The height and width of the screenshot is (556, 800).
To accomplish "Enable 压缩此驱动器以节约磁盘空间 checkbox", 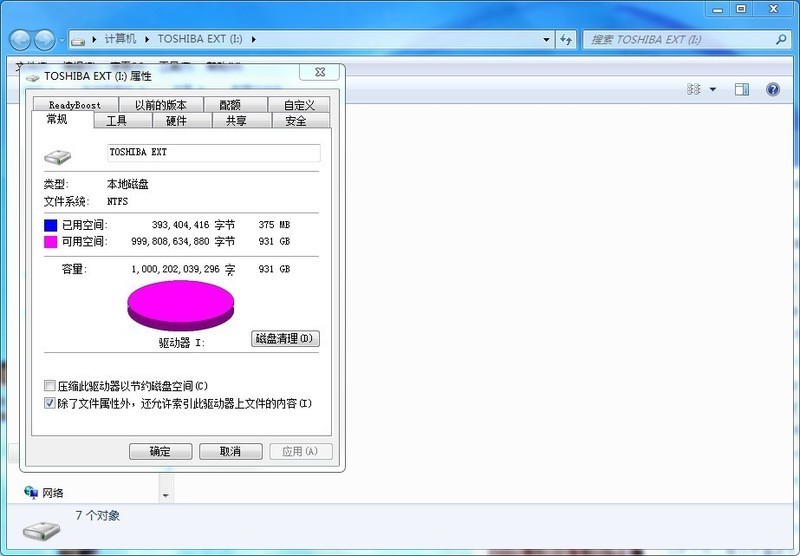I will click(49, 386).
